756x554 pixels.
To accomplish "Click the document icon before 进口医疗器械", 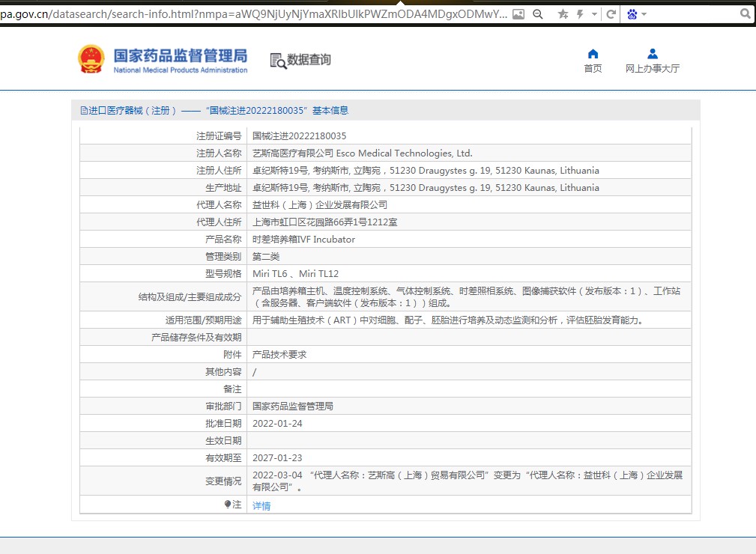I will [84, 111].
